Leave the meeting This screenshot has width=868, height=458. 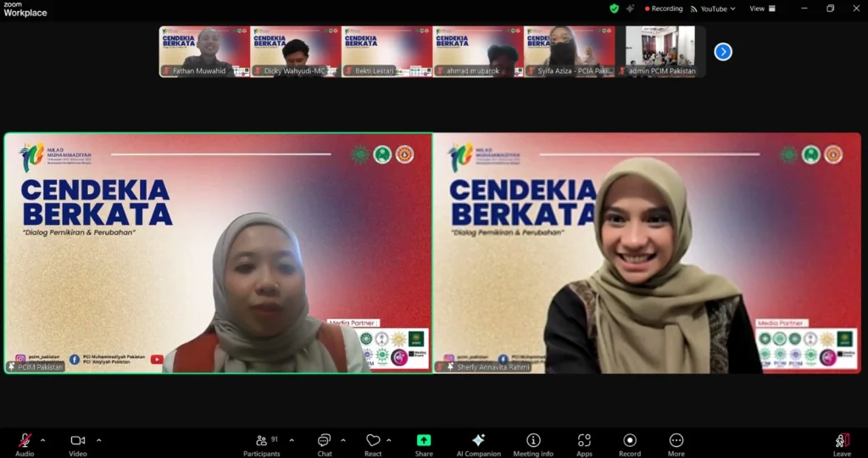(x=842, y=444)
